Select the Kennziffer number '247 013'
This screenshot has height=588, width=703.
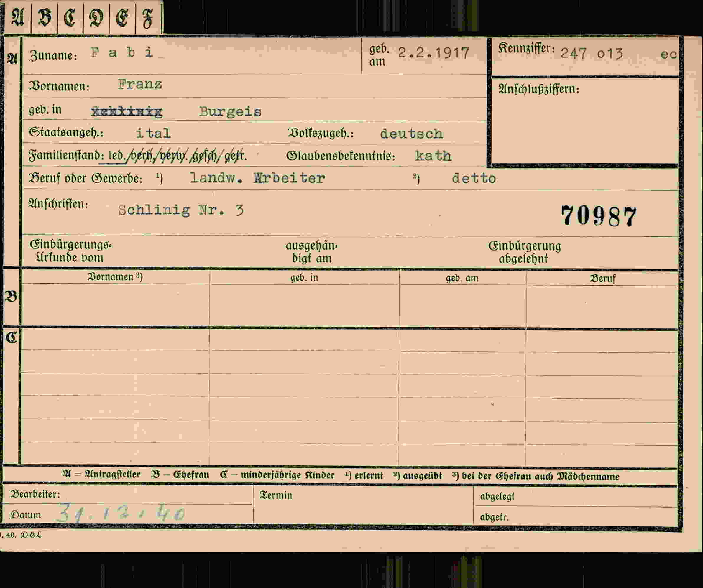pos(592,54)
